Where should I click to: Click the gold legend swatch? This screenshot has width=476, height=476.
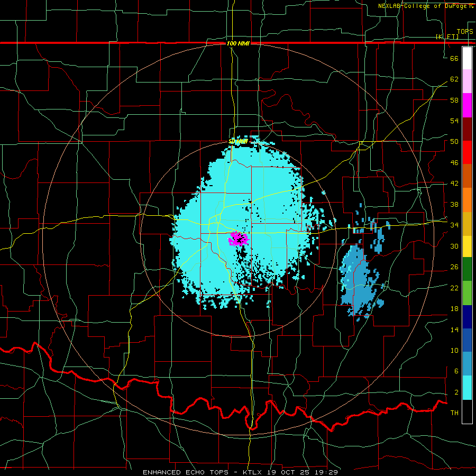click(467, 224)
